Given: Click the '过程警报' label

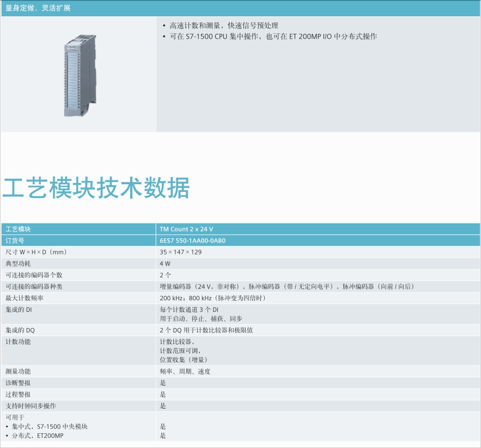Looking at the screenshot, I should point(18,394).
